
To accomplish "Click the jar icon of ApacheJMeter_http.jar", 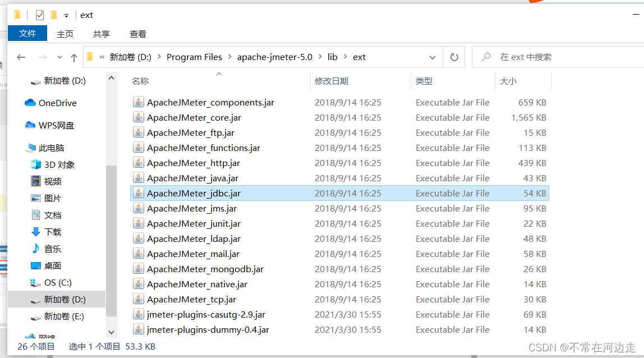I will (139, 163).
